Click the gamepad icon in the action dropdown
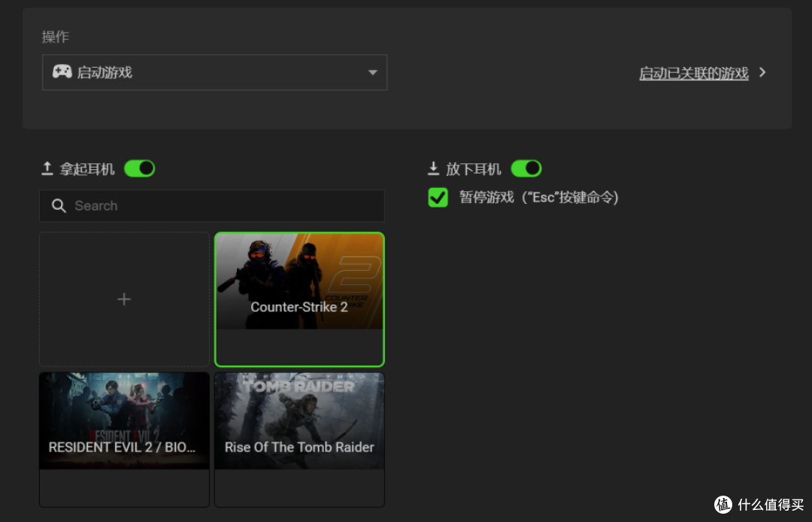 tap(62, 71)
